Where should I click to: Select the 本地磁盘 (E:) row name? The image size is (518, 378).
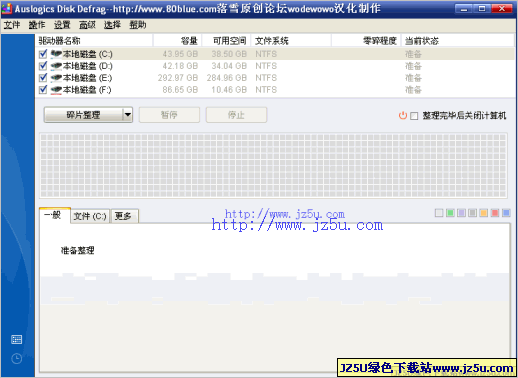click(x=88, y=78)
